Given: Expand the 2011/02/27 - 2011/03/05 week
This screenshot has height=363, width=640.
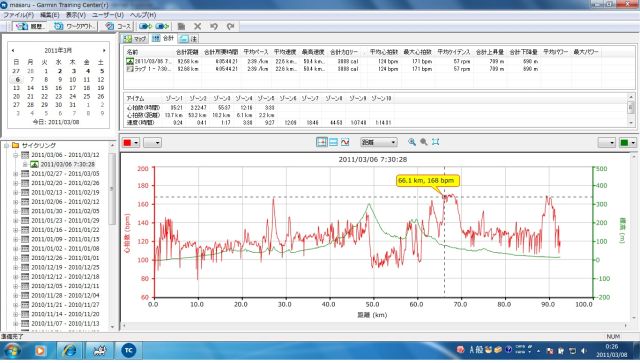Looking at the screenshot, I should [x=16, y=174].
